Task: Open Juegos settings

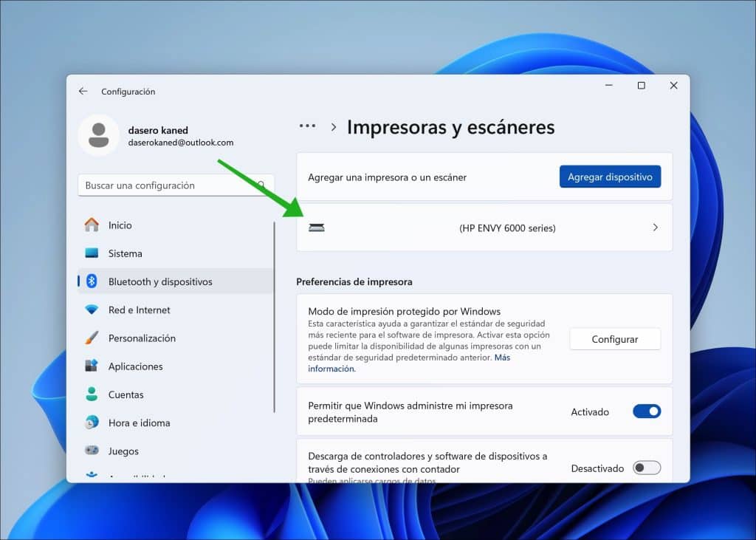Action: pos(176,450)
